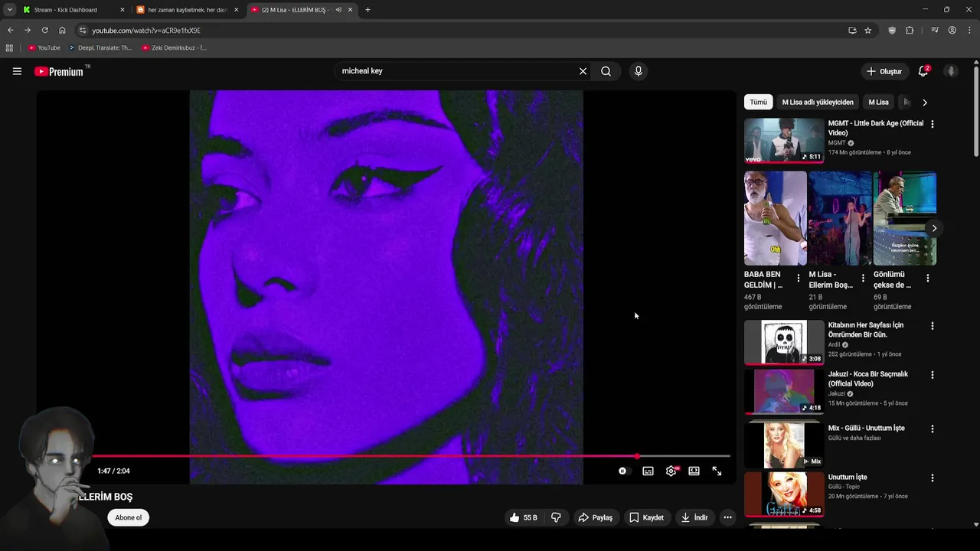Bookmark this page with the star
This screenshot has height=551, width=980.
coord(867,31)
